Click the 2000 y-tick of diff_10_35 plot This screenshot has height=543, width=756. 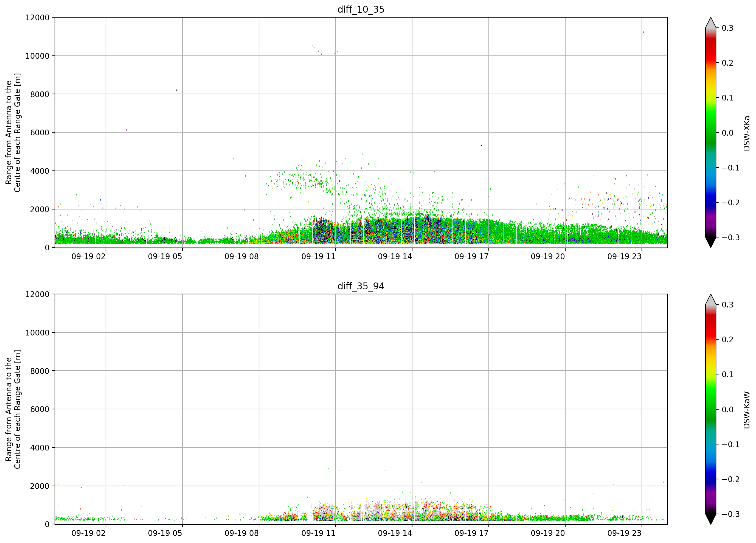(x=40, y=209)
